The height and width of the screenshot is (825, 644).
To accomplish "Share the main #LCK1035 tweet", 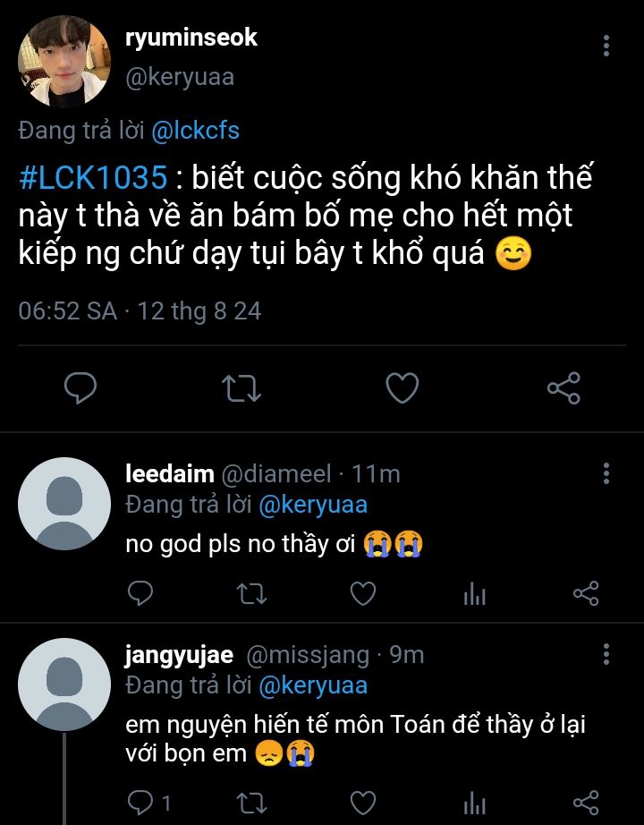I will [x=563, y=387].
